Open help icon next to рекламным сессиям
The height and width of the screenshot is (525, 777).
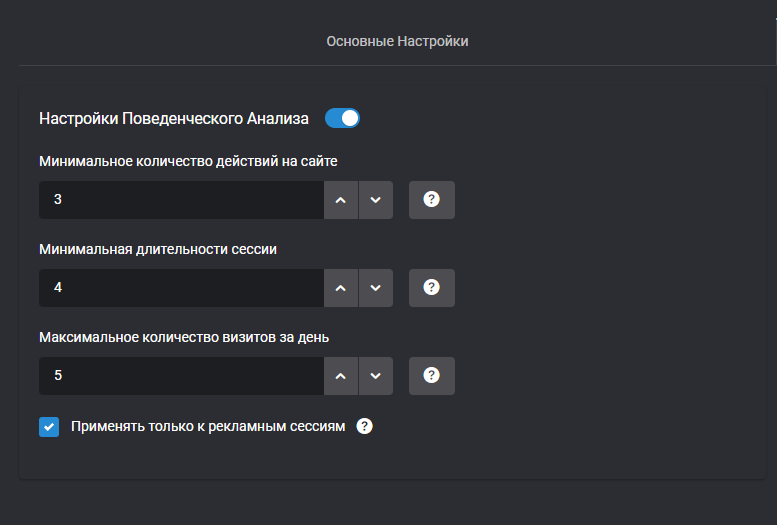click(x=364, y=426)
